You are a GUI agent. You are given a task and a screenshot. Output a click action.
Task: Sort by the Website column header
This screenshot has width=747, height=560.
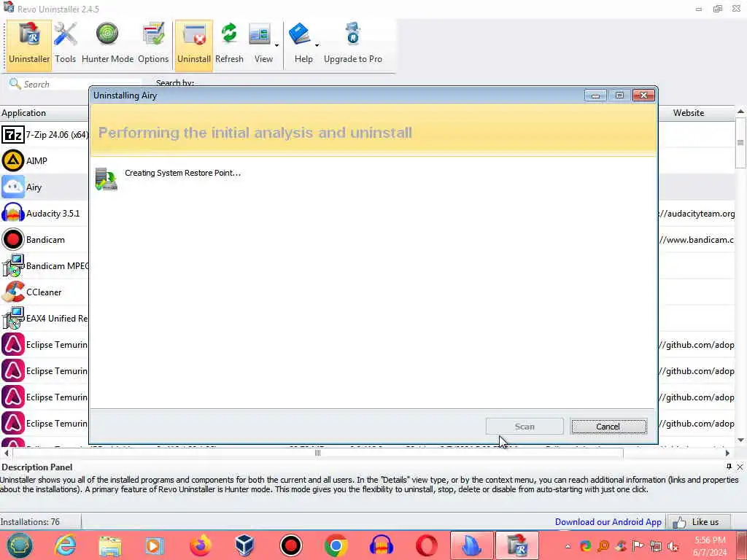pos(689,113)
